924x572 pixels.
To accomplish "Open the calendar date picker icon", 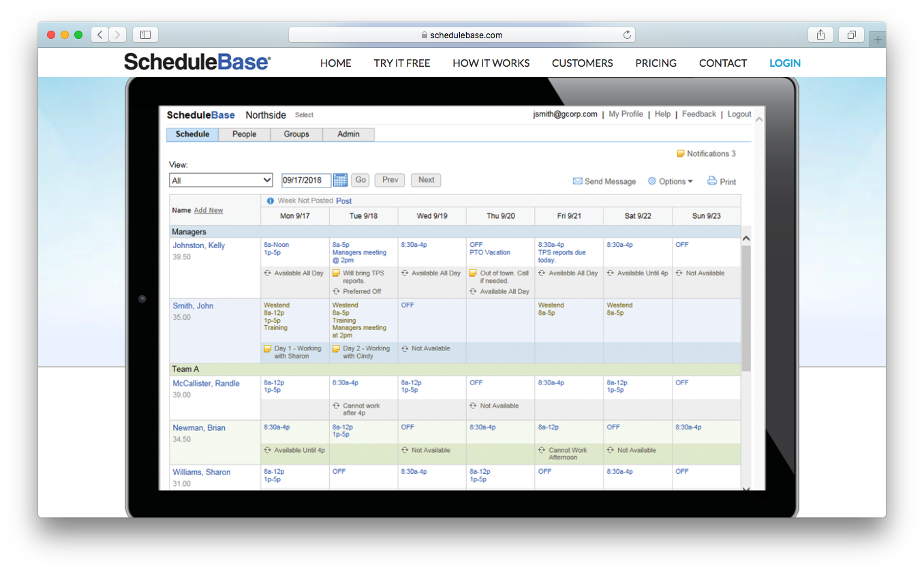I will coord(340,180).
